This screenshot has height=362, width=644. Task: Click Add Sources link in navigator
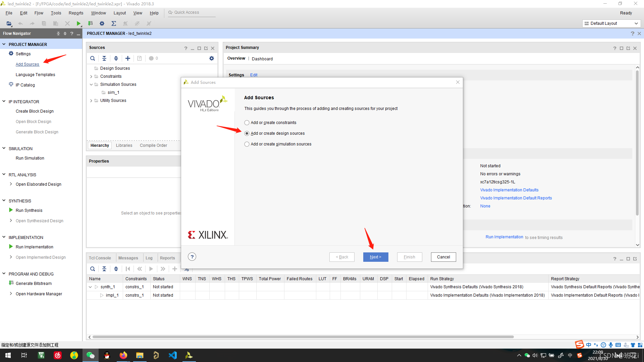(28, 64)
